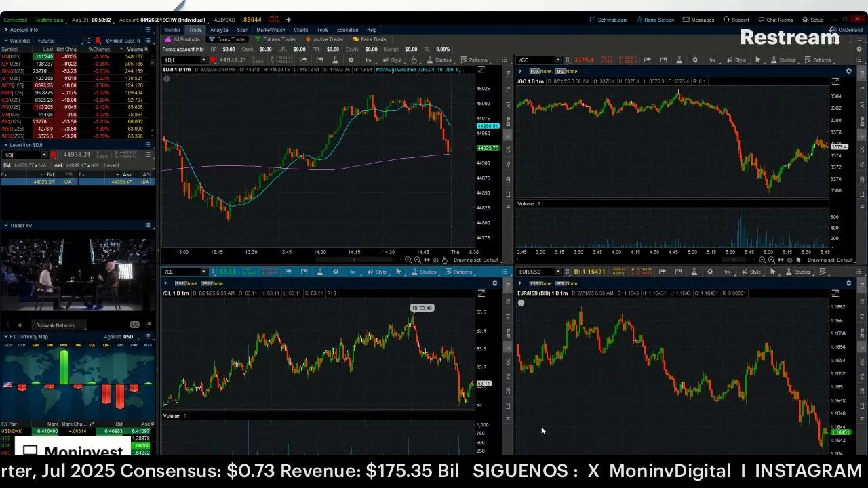Add a quote gadget with plus icon
This screenshot has height=488, width=868.
pyautogui.click(x=288, y=20)
